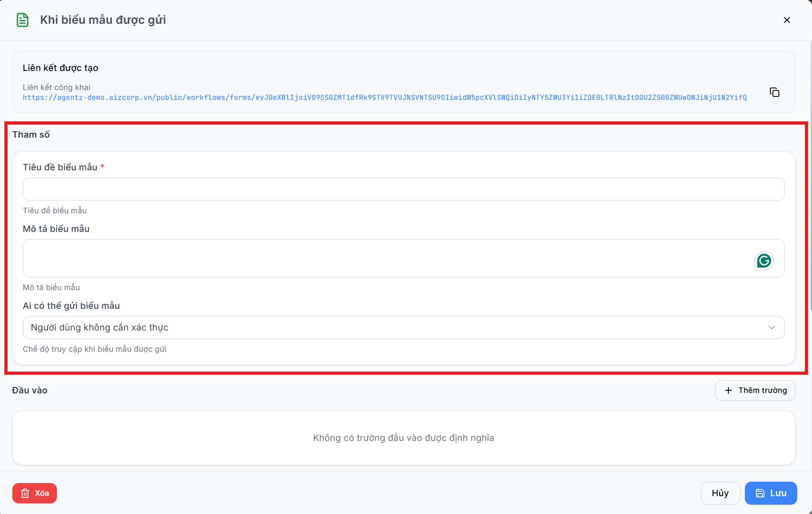This screenshot has height=514, width=812.
Task: Focus the Tiêu đề biểu mẫu text field
Action: point(403,189)
